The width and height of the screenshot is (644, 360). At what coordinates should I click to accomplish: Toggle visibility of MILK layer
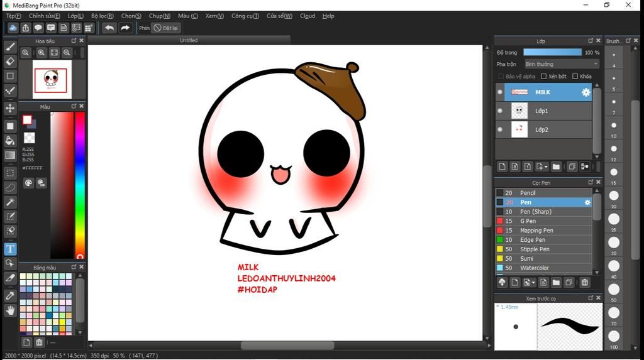coord(500,92)
